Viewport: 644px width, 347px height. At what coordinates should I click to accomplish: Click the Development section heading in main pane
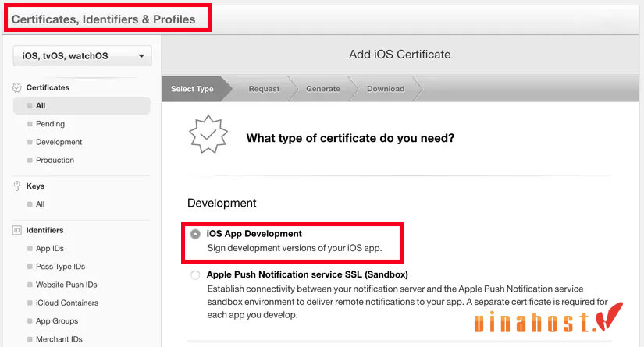(222, 203)
